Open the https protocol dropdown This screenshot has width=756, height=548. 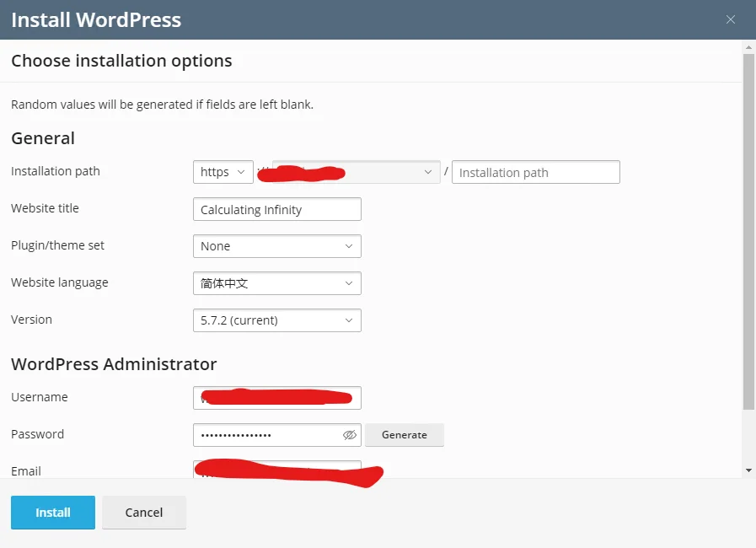223,172
